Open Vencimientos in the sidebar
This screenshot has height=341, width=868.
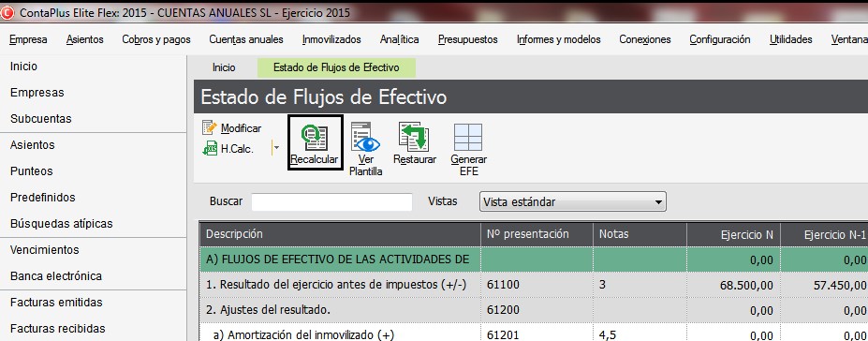[x=44, y=249]
